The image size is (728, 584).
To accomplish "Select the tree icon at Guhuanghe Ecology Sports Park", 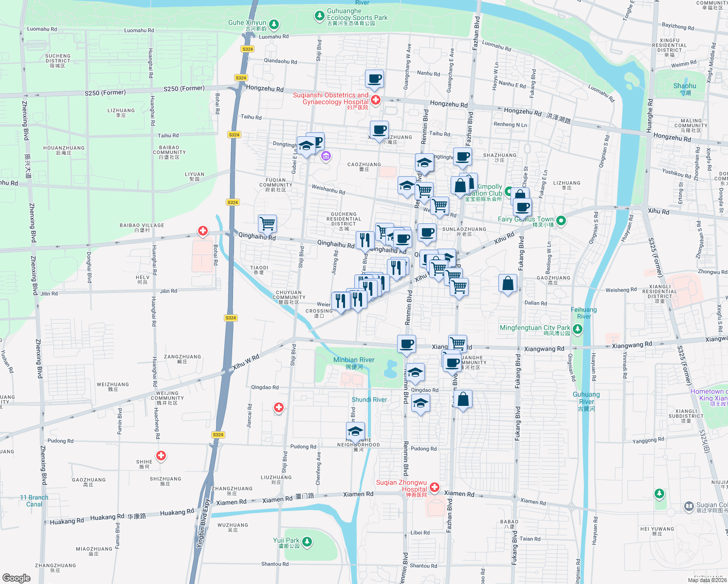I will pos(320,15).
